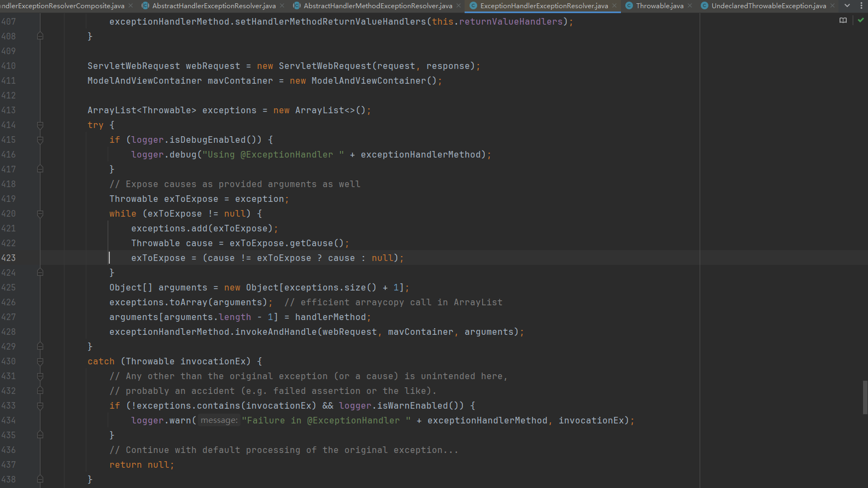Image resolution: width=868 pixels, height=488 pixels.
Task: Close the ExceptionHandlerExceptionResolver.java tab
Action: (614, 5)
